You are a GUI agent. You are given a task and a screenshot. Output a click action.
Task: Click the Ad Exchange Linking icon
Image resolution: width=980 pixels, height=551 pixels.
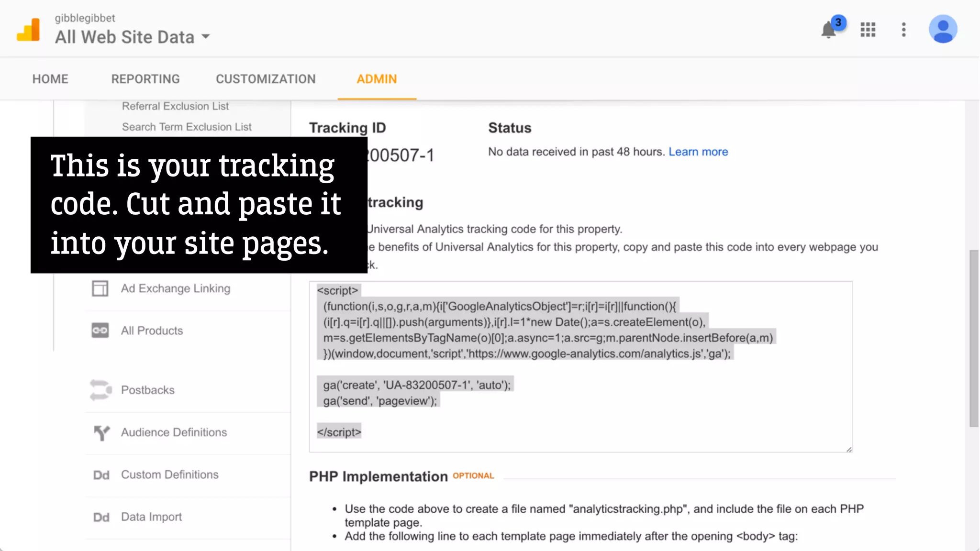[x=100, y=288]
